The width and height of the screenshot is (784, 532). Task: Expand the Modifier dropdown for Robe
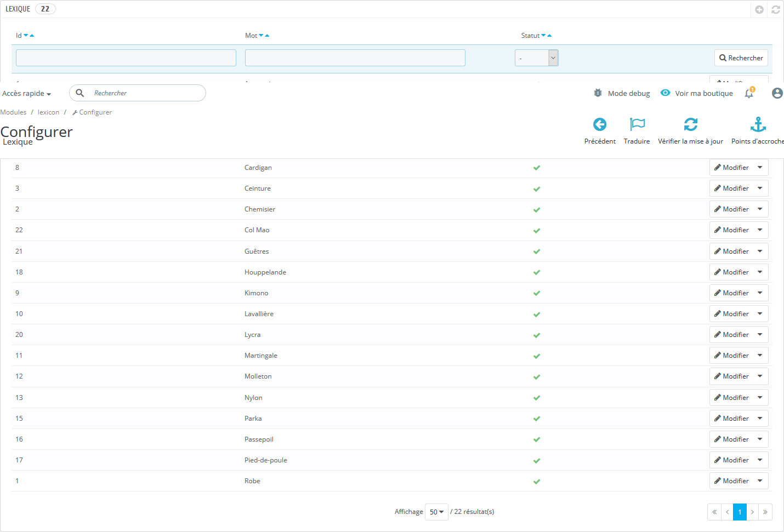click(760, 480)
